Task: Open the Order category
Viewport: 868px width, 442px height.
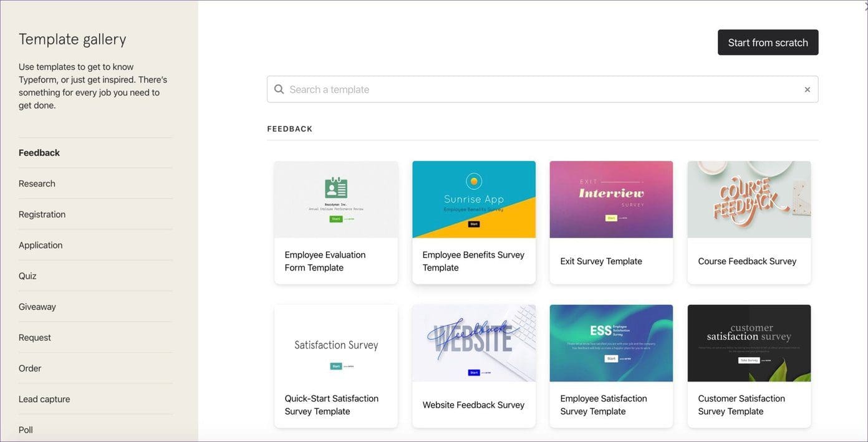Action: [x=30, y=368]
